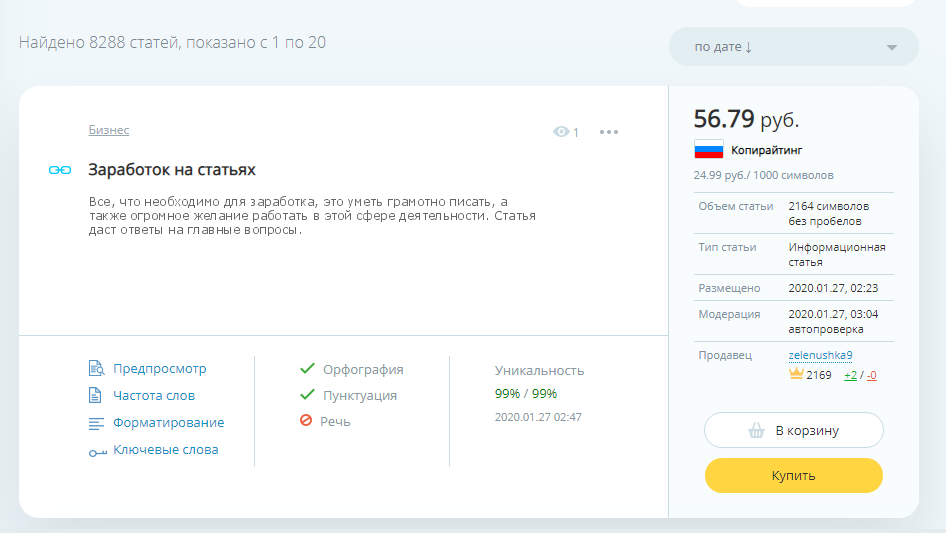Viewport: 946px width, 533px height.
Task: Open the Бизнес category link
Action: [108, 130]
